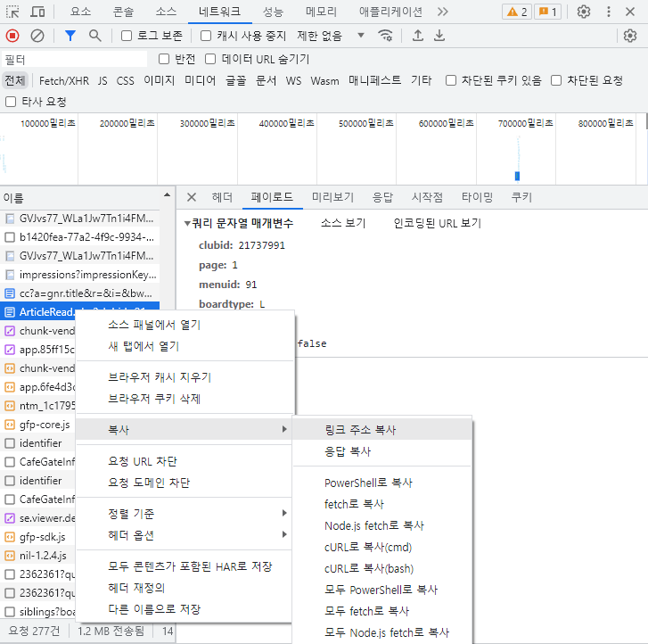The width and height of the screenshot is (648, 644).
Task: Open the 성능 tab
Action: 273,12
